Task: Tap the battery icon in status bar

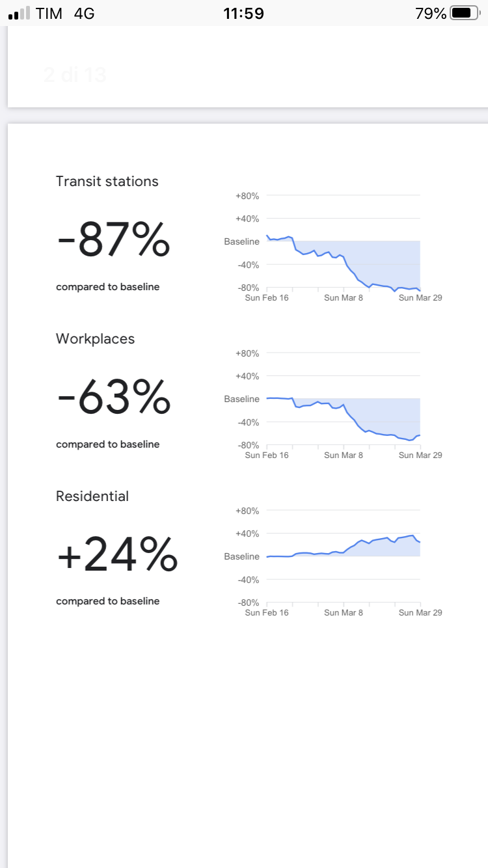Action: [464, 13]
